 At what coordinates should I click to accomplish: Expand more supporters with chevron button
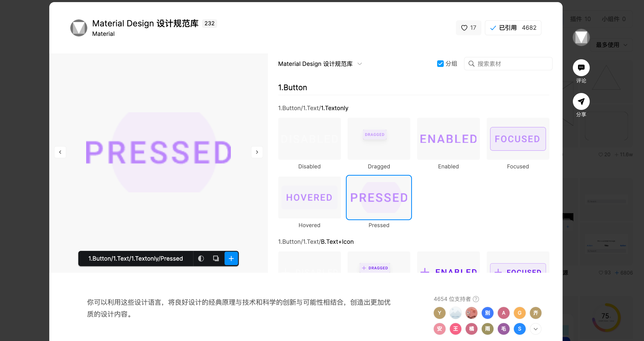(536, 329)
